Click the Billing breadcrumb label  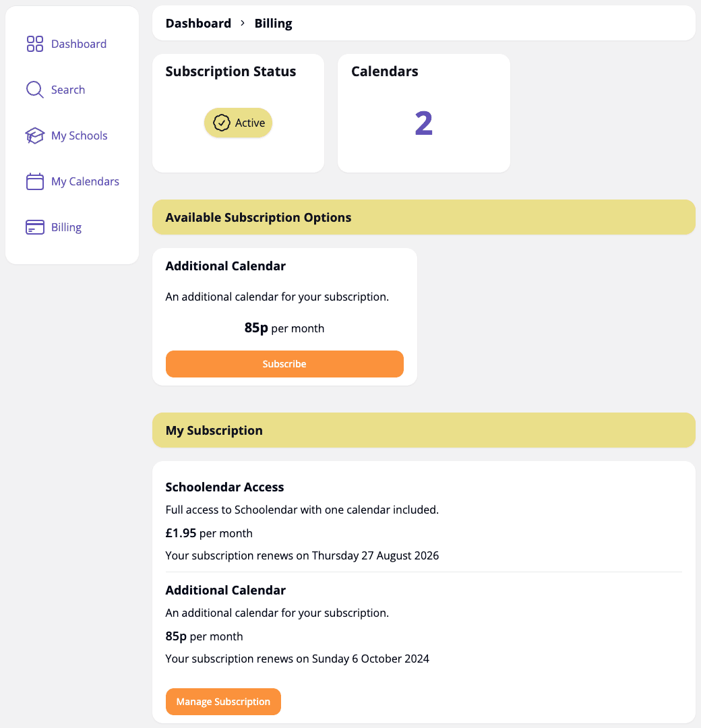point(273,24)
